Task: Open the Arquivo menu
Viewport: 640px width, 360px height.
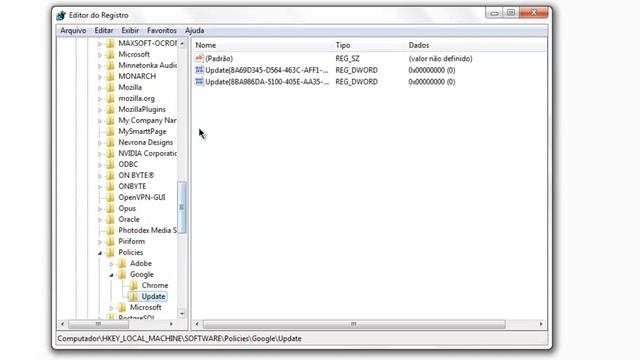Action: click(x=73, y=31)
